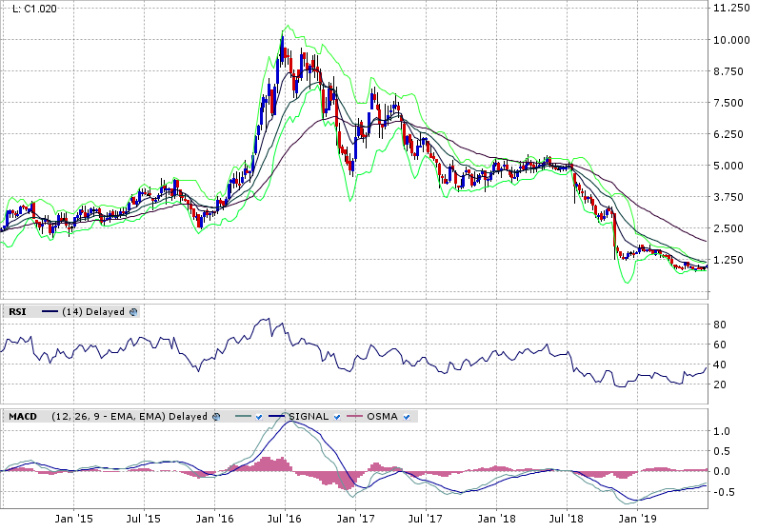
Task: Toggle the MACD line checkbox before SIGNAL
Action: coord(259,417)
